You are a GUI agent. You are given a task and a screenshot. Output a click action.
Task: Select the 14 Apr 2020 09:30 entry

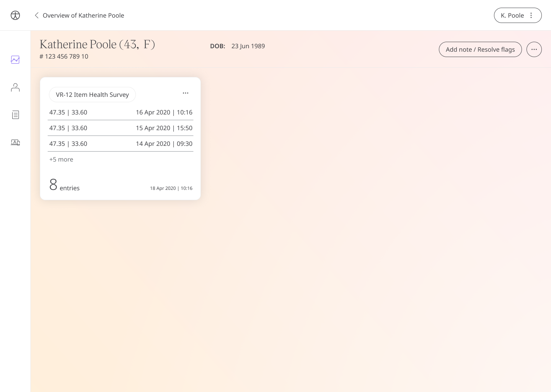pyautogui.click(x=121, y=144)
